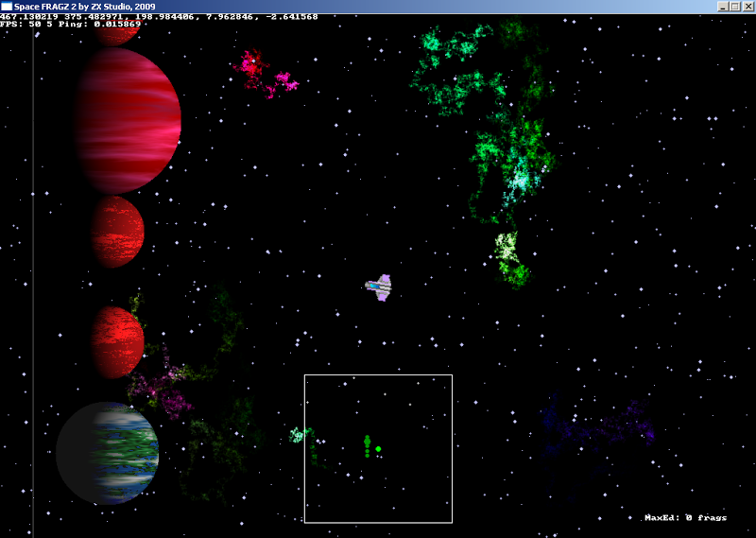Click the bright green dot in the minimap
The height and width of the screenshot is (538, 756).
point(379,449)
